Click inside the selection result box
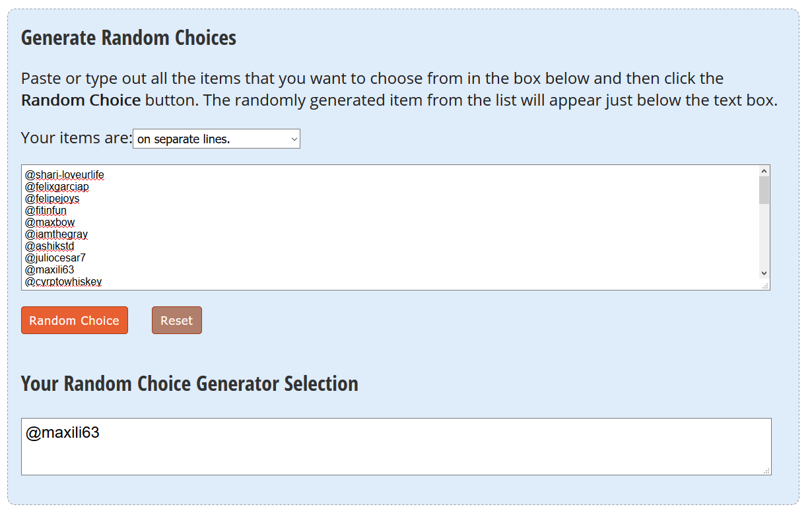The width and height of the screenshot is (812, 513). 396,446
